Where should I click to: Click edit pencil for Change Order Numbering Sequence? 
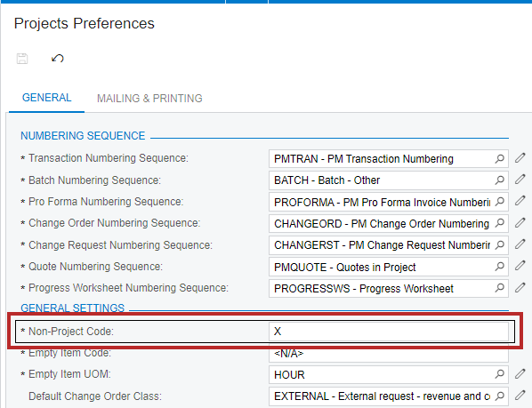[x=520, y=222]
